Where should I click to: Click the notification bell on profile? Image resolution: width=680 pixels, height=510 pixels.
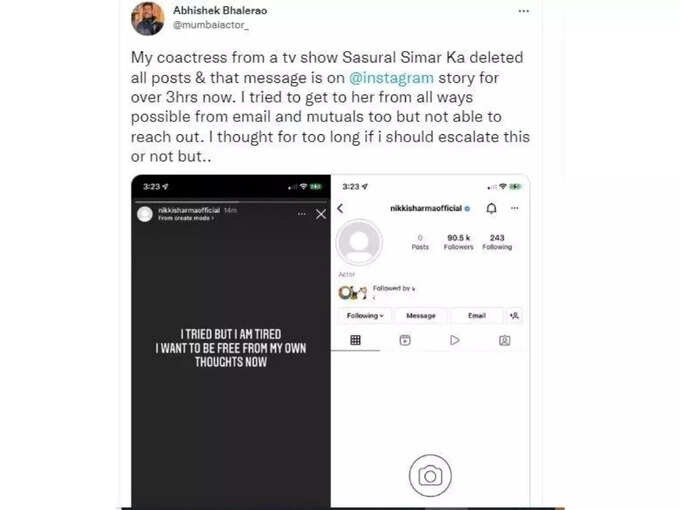(x=491, y=209)
